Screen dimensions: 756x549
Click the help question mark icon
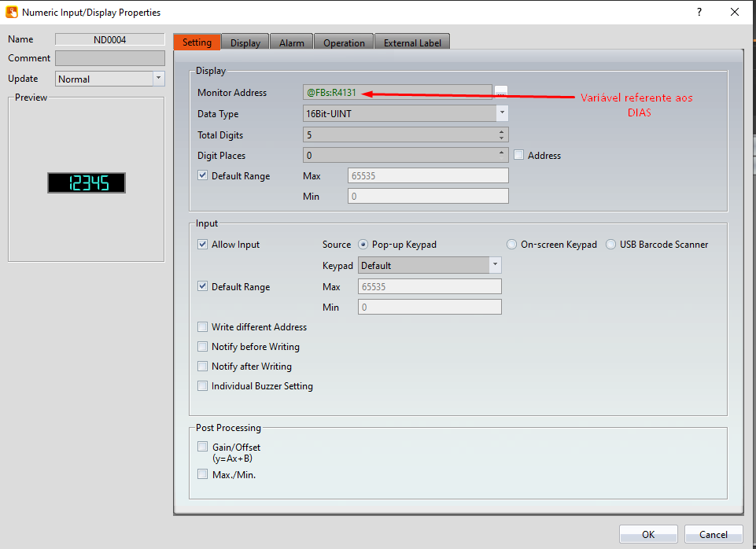699,12
